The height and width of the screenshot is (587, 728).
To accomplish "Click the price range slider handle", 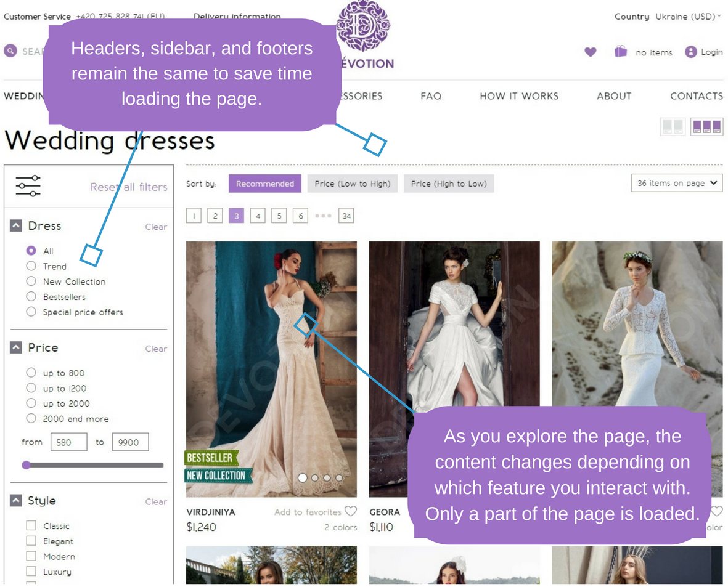I will 27,465.
